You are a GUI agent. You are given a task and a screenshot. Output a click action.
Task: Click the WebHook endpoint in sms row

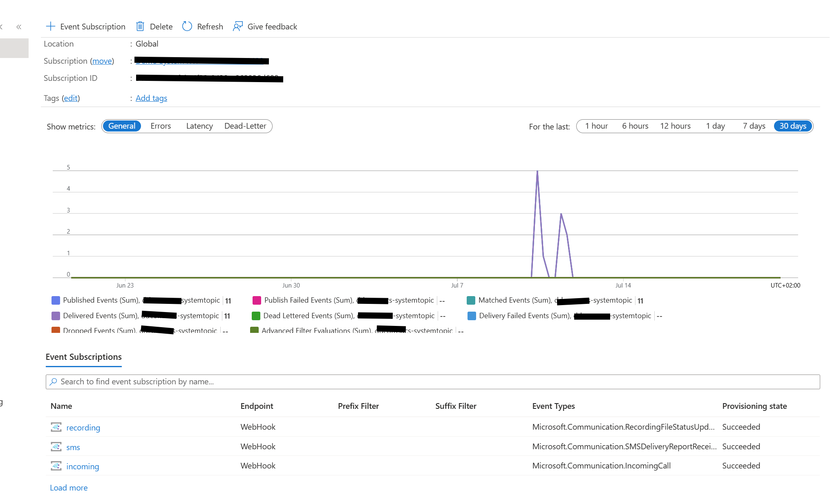[258, 446]
